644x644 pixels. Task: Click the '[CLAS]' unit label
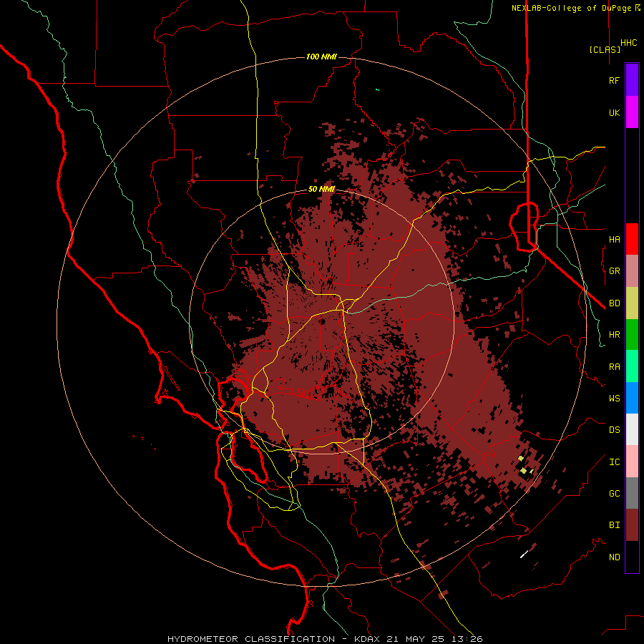click(x=605, y=49)
